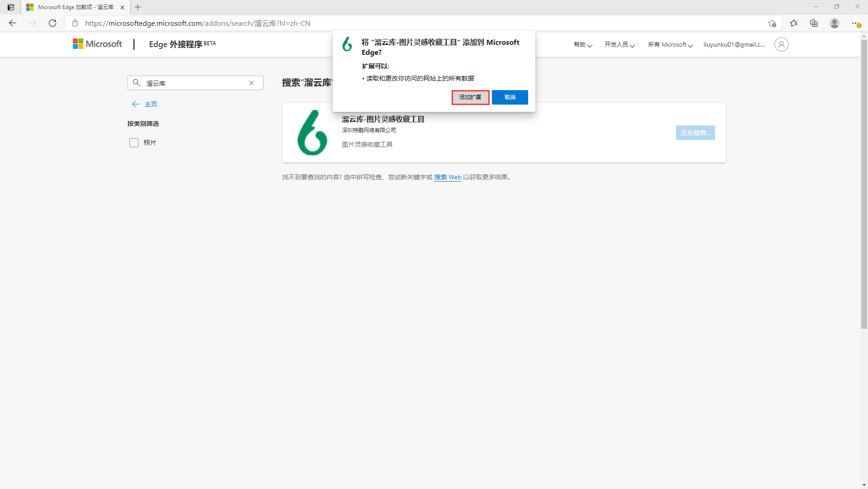Screen dimensions: 868x489
Task: Toggle the 照片 category checkbox
Action: 134,143
